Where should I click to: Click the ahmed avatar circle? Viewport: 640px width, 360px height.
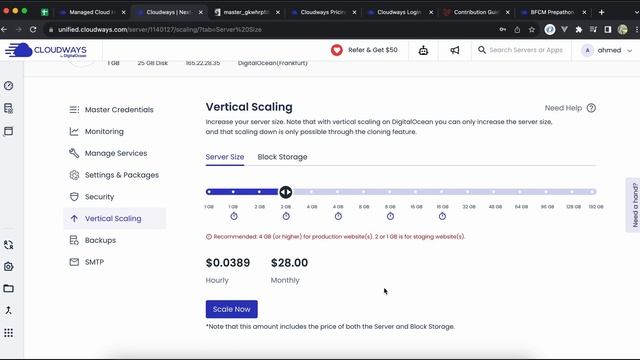pos(587,50)
